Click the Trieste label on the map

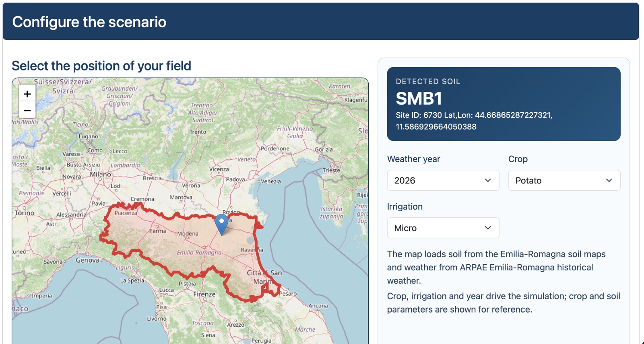point(331,170)
